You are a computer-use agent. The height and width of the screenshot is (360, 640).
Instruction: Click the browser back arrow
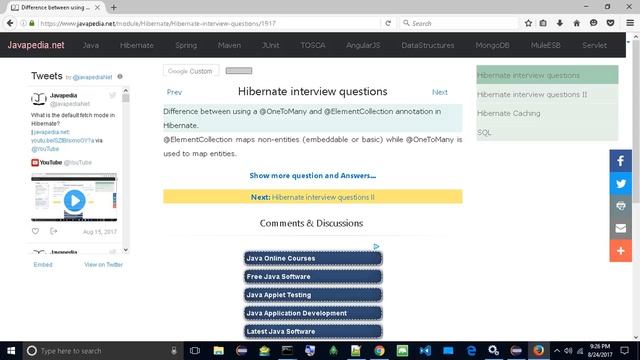tap(10, 23)
